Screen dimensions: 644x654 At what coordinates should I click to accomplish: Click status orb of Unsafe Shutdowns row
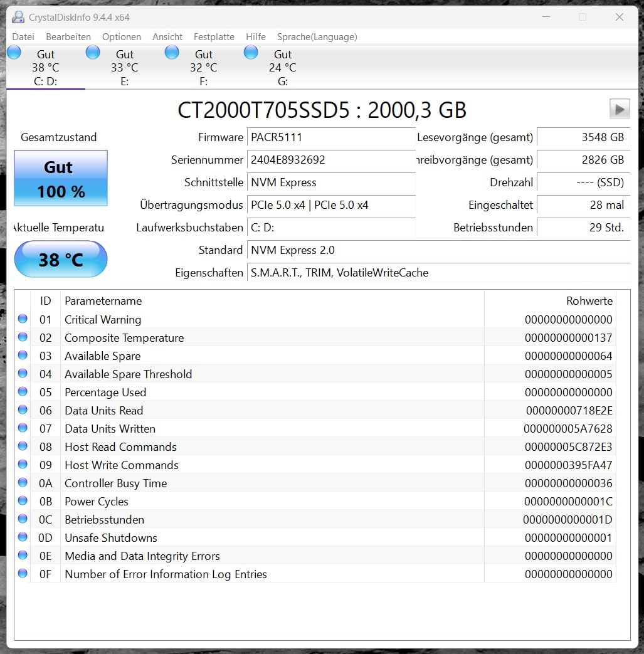(x=23, y=537)
